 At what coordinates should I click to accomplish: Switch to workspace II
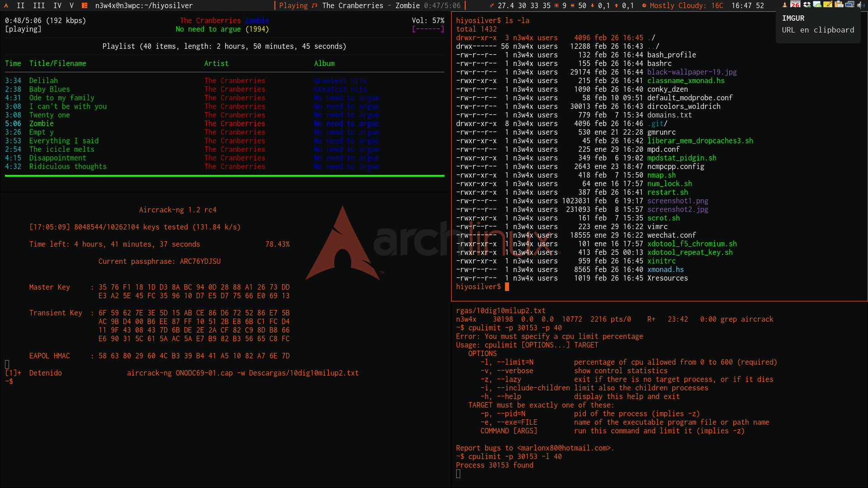[21, 5]
